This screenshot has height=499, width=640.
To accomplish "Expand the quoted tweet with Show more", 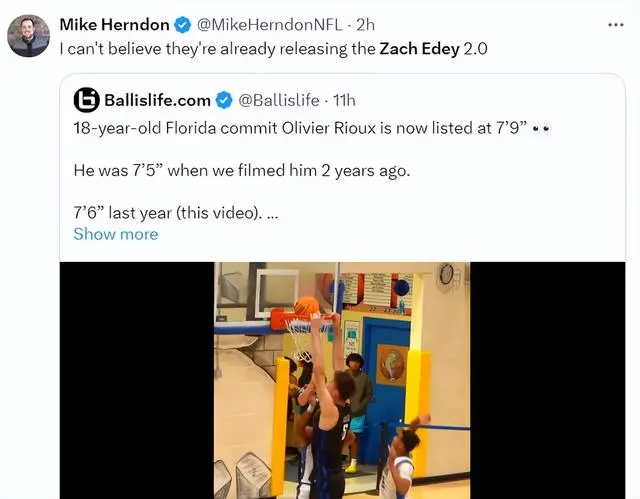I will click(116, 234).
